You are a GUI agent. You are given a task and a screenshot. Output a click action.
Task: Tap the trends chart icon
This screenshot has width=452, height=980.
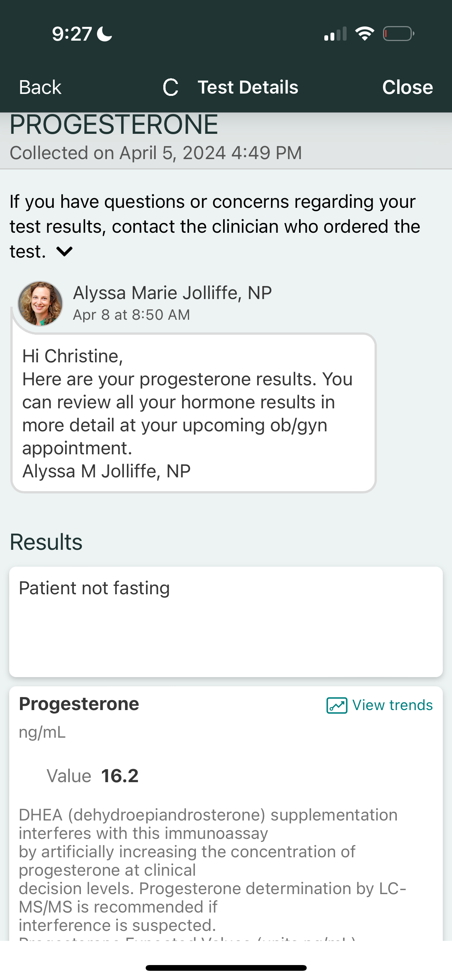click(x=337, y=705)
